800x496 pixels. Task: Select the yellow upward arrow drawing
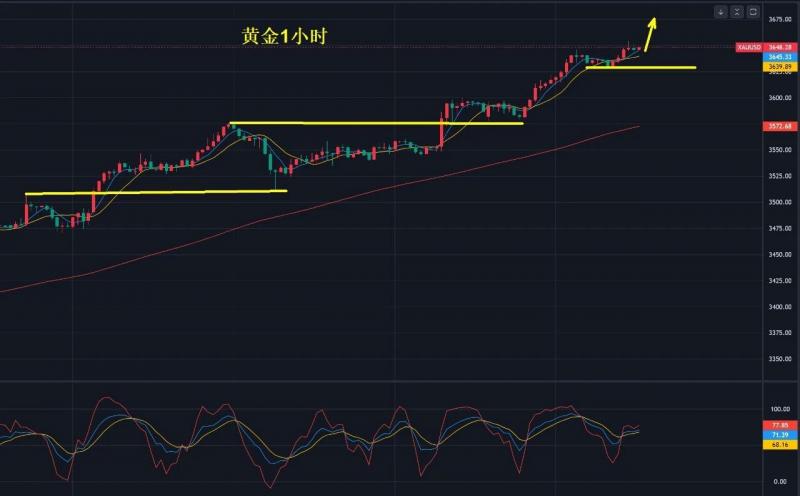[650, 35]
